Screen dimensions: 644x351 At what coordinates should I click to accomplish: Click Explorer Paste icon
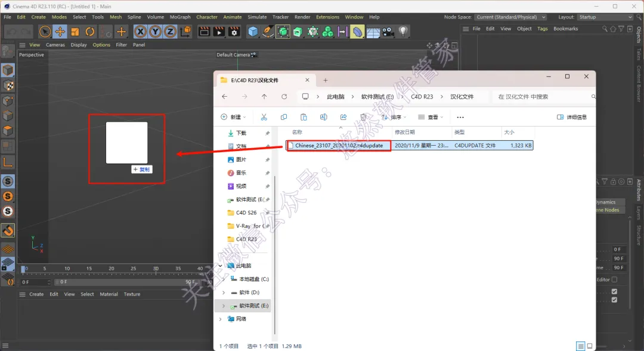(x=304, y=117)
